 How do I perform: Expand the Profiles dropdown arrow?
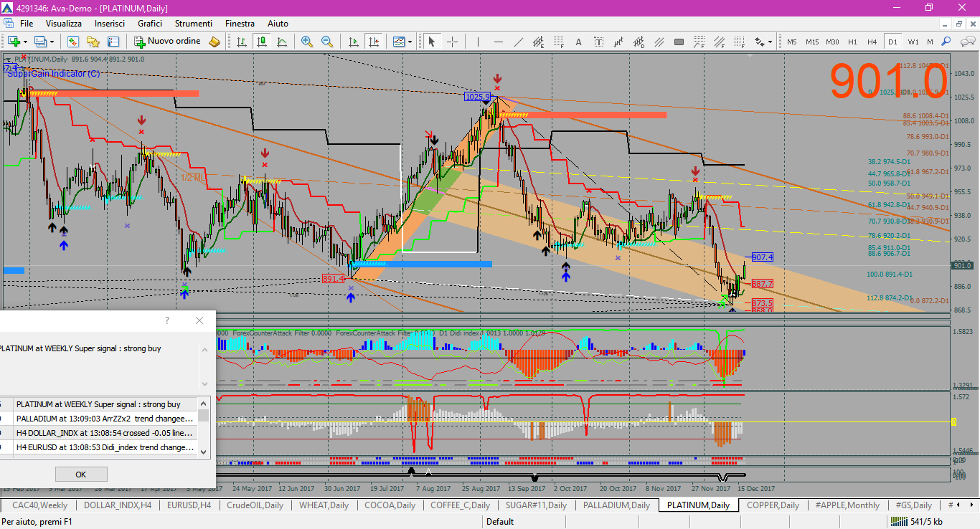tap(52, 42)
